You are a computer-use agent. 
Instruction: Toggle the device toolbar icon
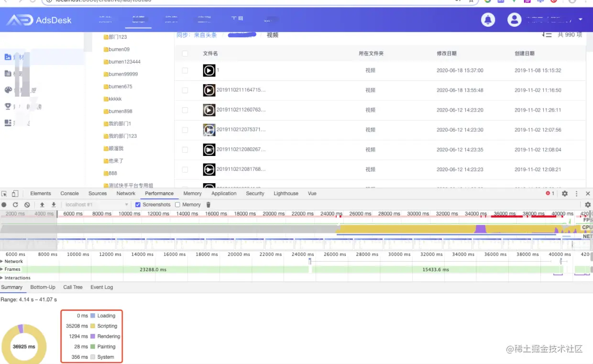pos(15,194)
